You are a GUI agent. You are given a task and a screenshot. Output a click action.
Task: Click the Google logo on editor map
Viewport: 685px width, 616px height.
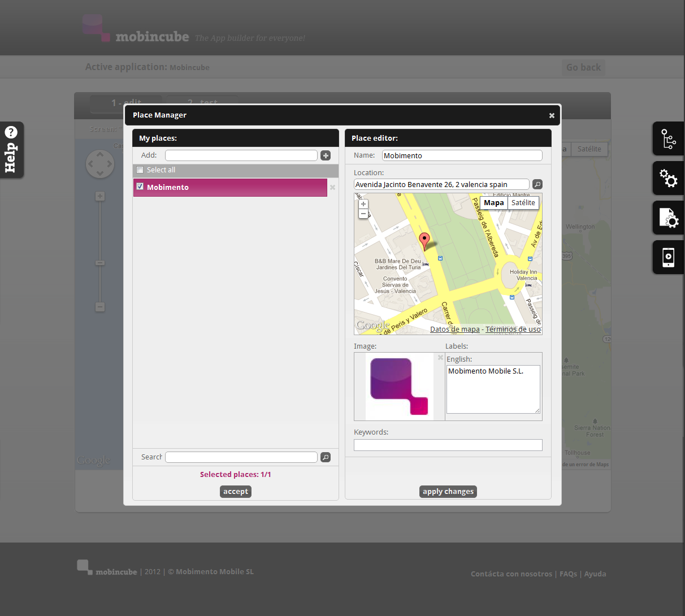pyautogui.click(x=373, y=325)
